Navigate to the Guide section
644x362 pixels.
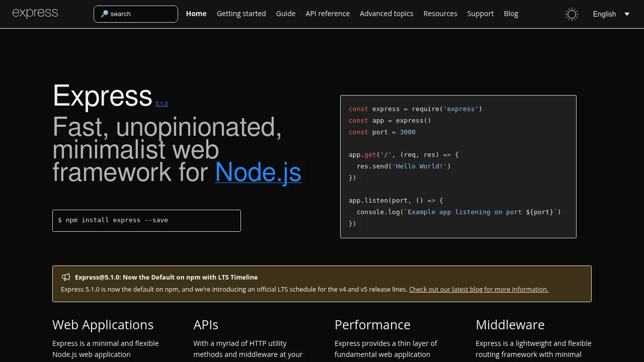286,14
